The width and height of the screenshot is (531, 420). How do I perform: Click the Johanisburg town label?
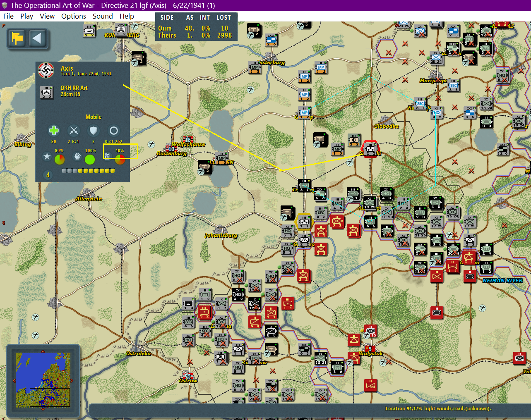(x=221, y=235)
